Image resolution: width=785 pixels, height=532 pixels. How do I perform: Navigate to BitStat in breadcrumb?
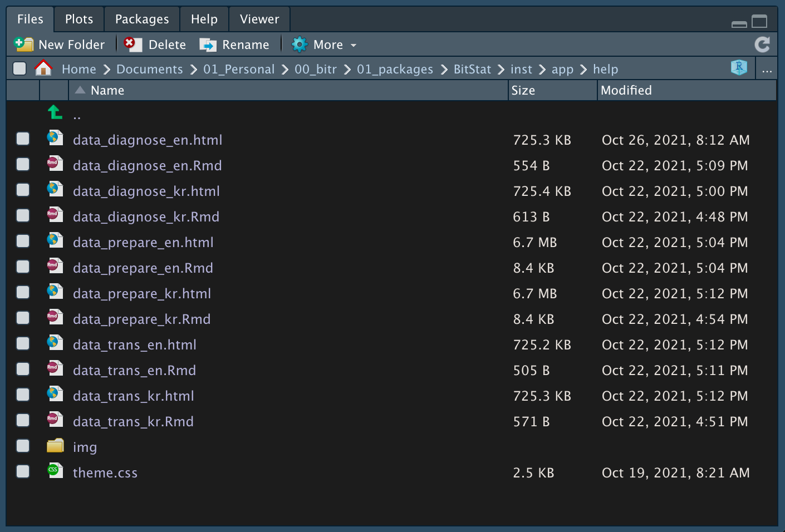pos(472,69)
